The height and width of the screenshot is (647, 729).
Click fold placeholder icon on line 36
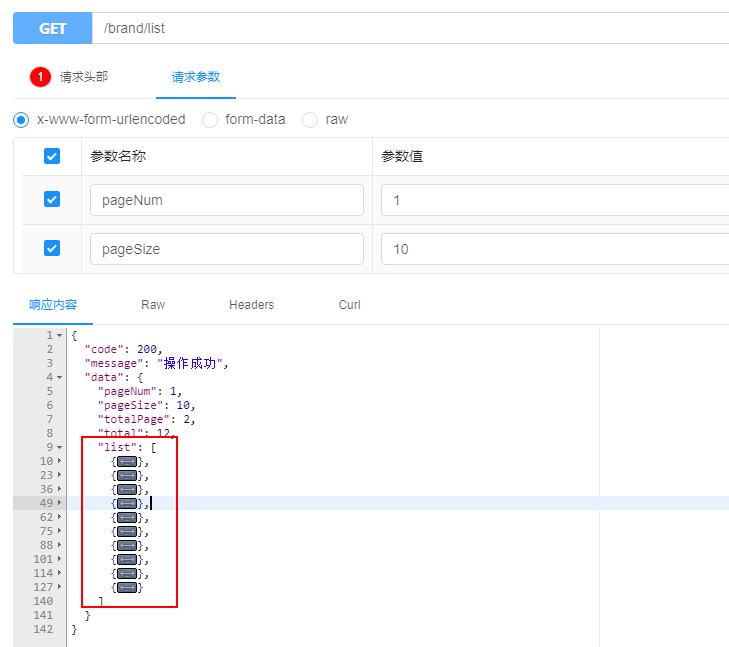click(x=127, y=489)
